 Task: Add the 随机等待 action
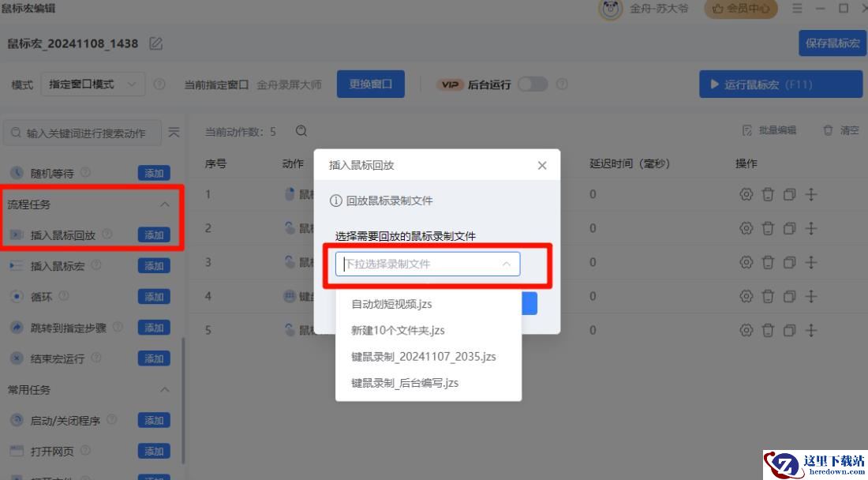pyautogui.click(x=154, y=173)
